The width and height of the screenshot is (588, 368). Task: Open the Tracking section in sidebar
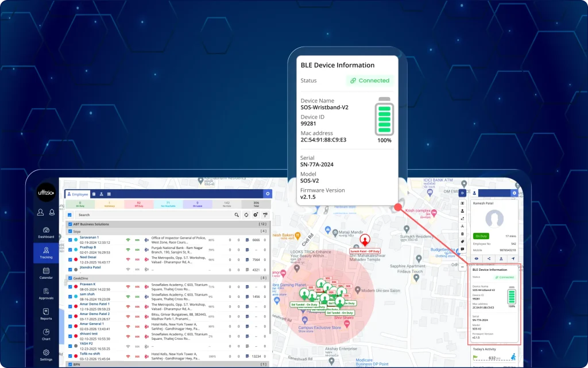pyautogui.click(x=46, y=253)
